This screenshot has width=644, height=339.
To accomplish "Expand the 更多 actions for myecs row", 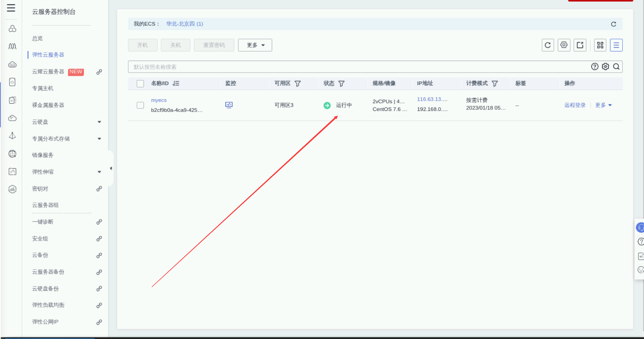I will (603, 105).
